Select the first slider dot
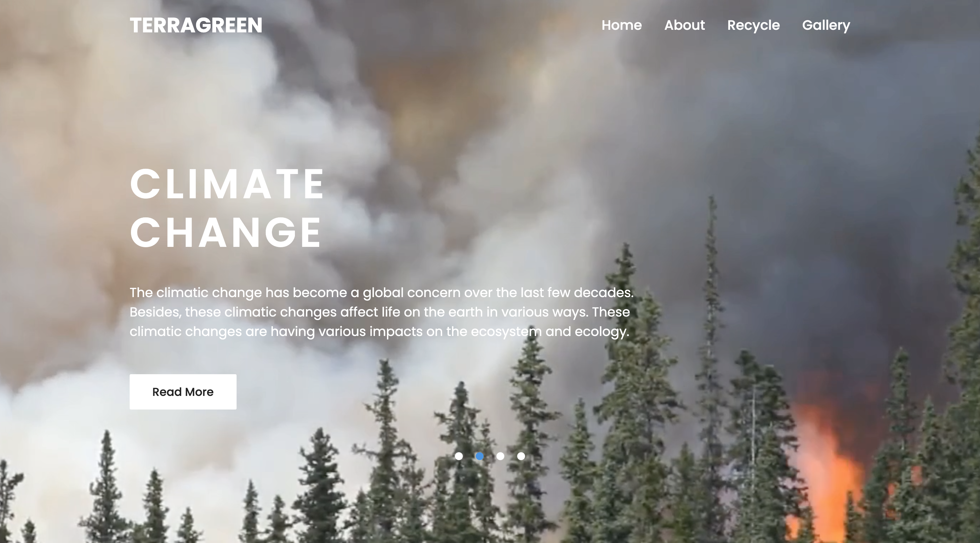980x543 pixels. [459, 456]
